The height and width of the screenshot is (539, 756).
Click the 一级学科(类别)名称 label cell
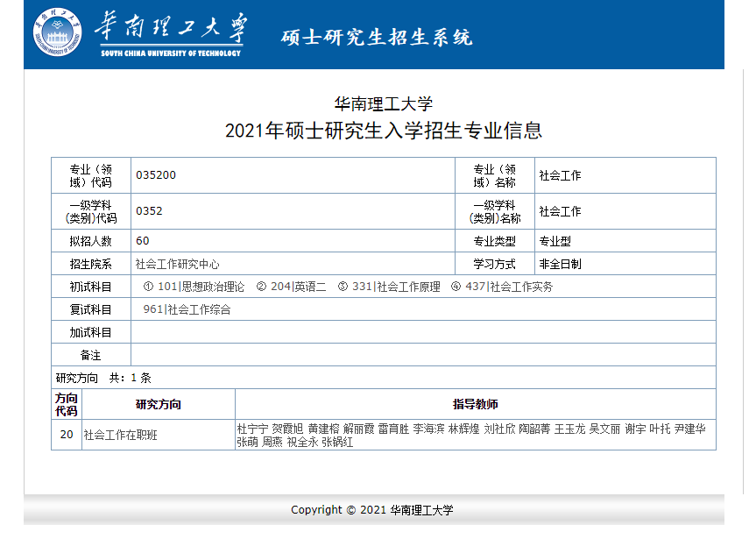pos(495,212)
